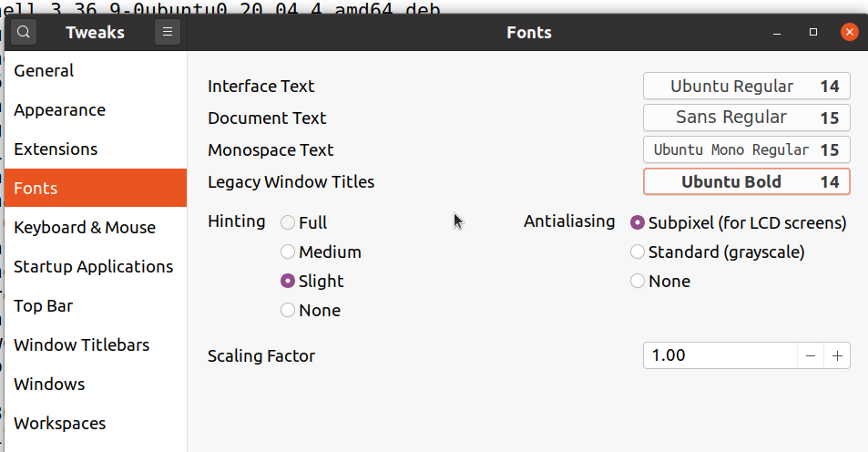Image resolution: width=868 pixels, height=452 pixels.
Task: Click the Scaling Factor value field
Action: (720, 355)
